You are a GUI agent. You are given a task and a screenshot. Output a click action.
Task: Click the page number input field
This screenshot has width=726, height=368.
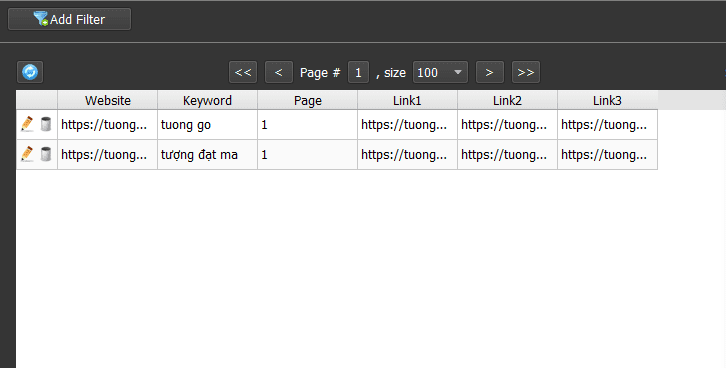(x=358, y=72)
